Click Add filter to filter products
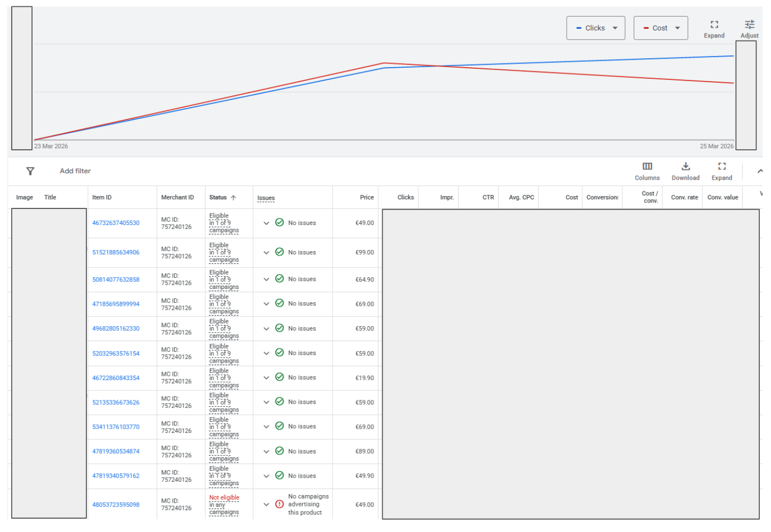The height and width of the screenshot is (532, 771). pyautogui.click(x=75, y=171)
